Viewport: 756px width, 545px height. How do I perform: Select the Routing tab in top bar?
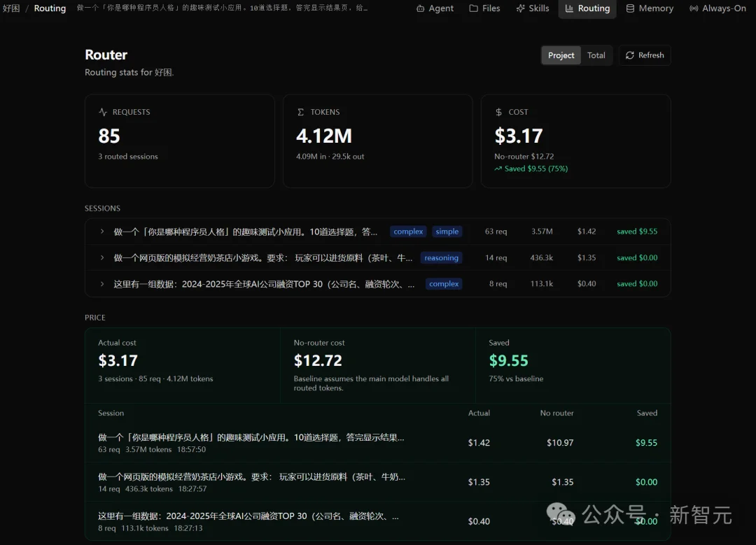click(587, 8)
